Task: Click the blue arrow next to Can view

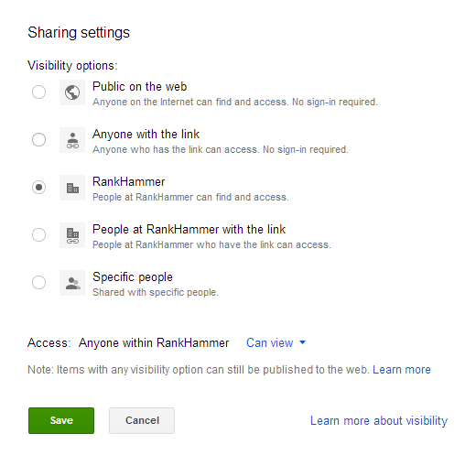Action: 302,342
